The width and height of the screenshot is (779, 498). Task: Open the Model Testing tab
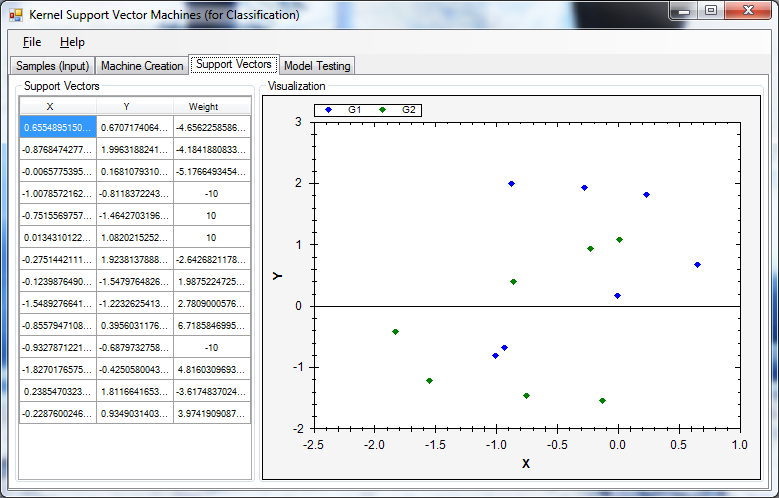(317, 66)
